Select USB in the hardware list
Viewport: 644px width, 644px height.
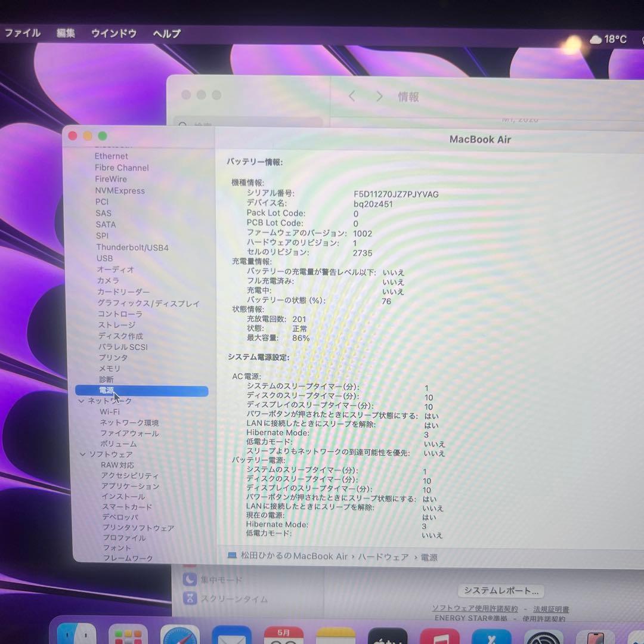coord(104,258)
